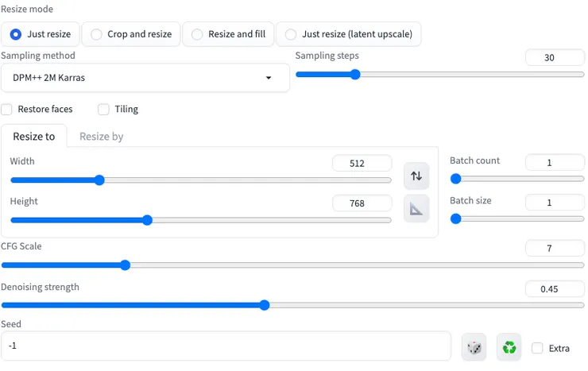This screenshot has width=588, height=371.
Task: Swap width and height with arrows icon
Action: click(416, 176)
